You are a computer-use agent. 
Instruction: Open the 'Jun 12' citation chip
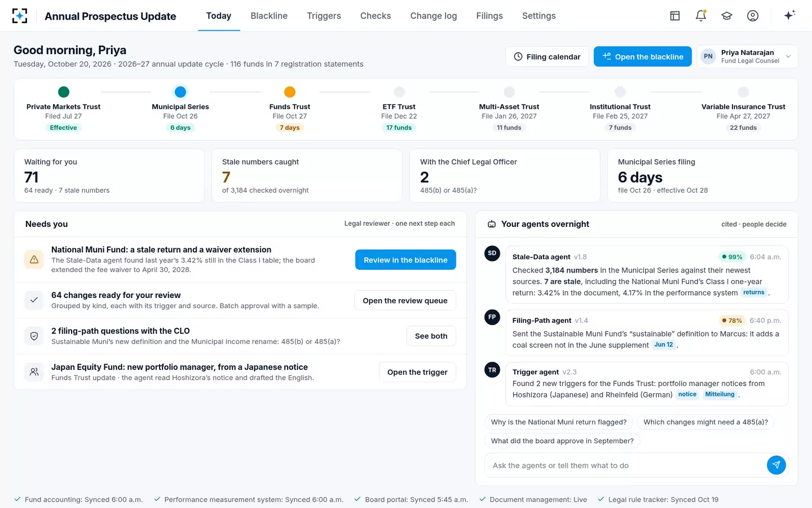[x=664, y=345]
